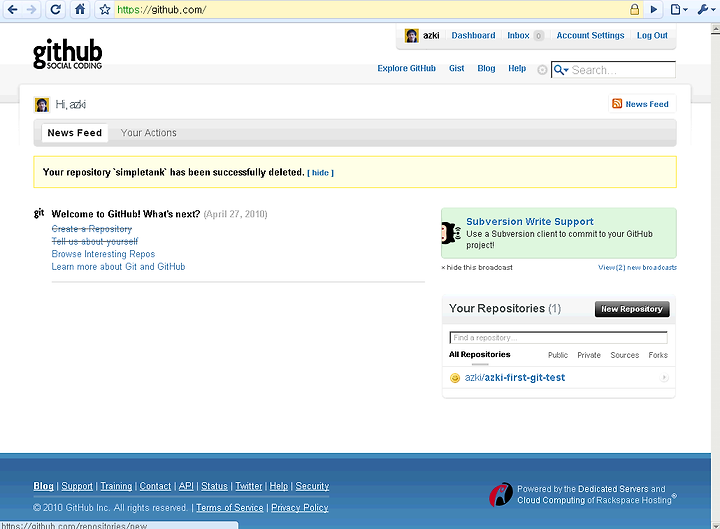Screen dimensions: 720x529
Task: Click the go arrow next to address bar
Action: [x=653, y=10]
